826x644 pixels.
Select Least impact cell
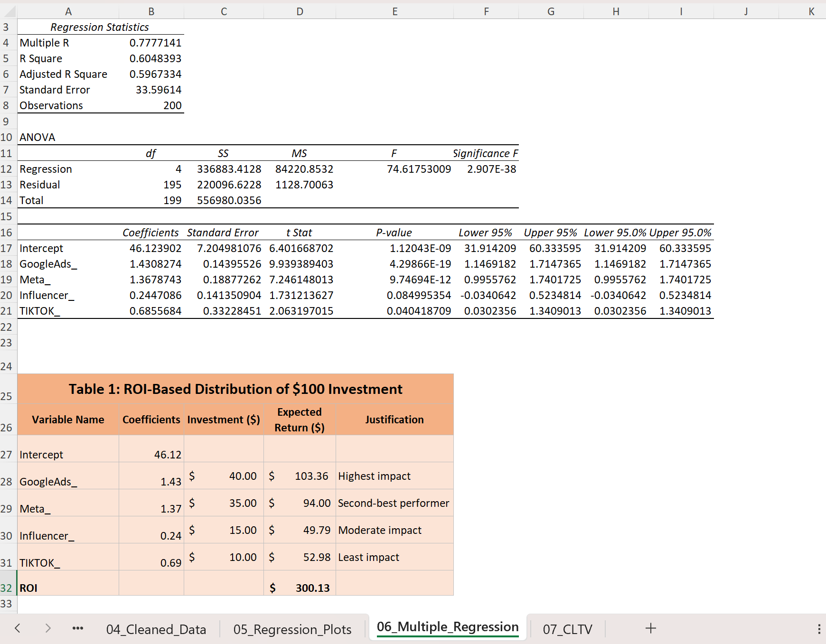[x=395, y=557]
